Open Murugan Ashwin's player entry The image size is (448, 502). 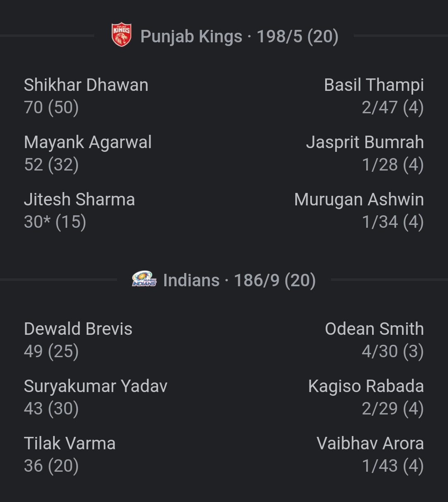(x=359, y=200)
